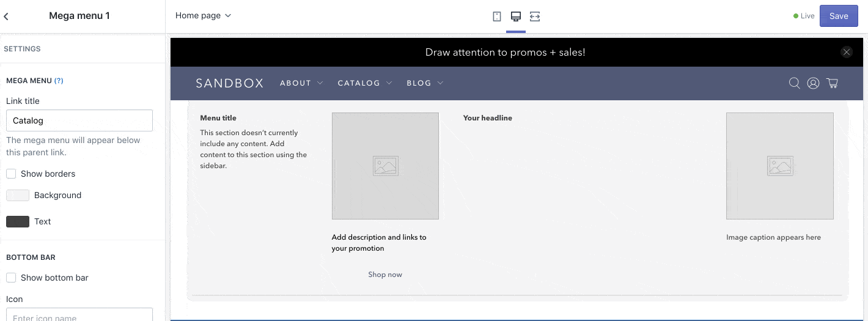Enable the Show borders checkbox
Screen dimensions: 868x321
pos(11,174)
